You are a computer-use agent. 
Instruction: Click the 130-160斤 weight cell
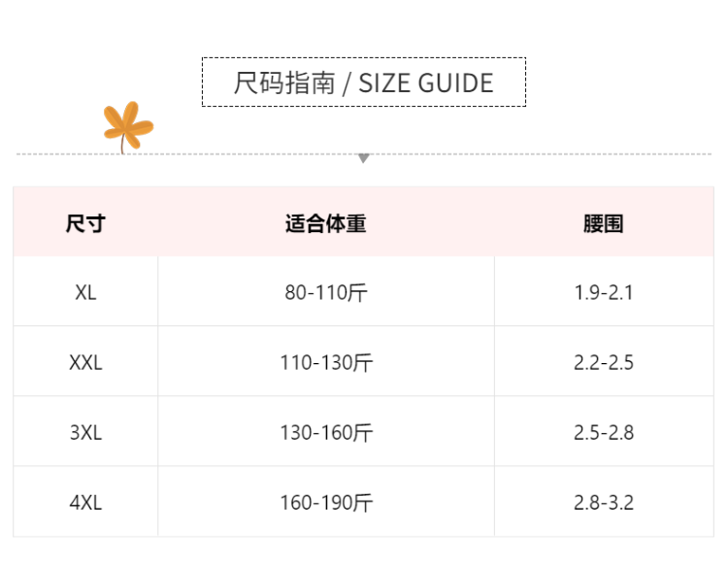(x=326, y=433)
